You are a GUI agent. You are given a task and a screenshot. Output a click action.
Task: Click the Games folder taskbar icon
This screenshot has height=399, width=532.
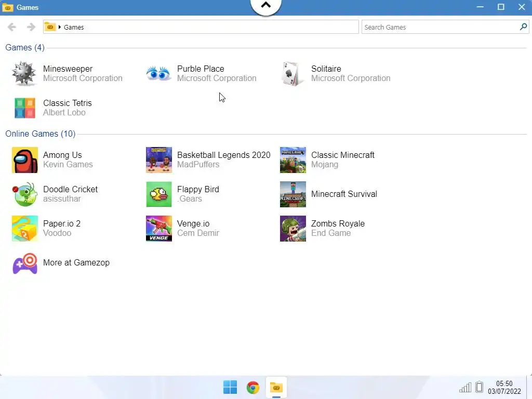(x=276, y=387)
